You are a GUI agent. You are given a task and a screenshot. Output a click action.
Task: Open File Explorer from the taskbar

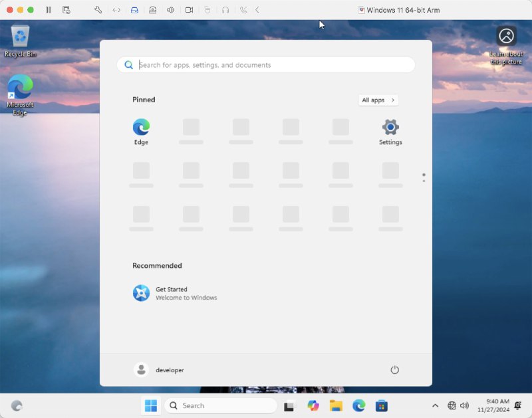[335, 405]
